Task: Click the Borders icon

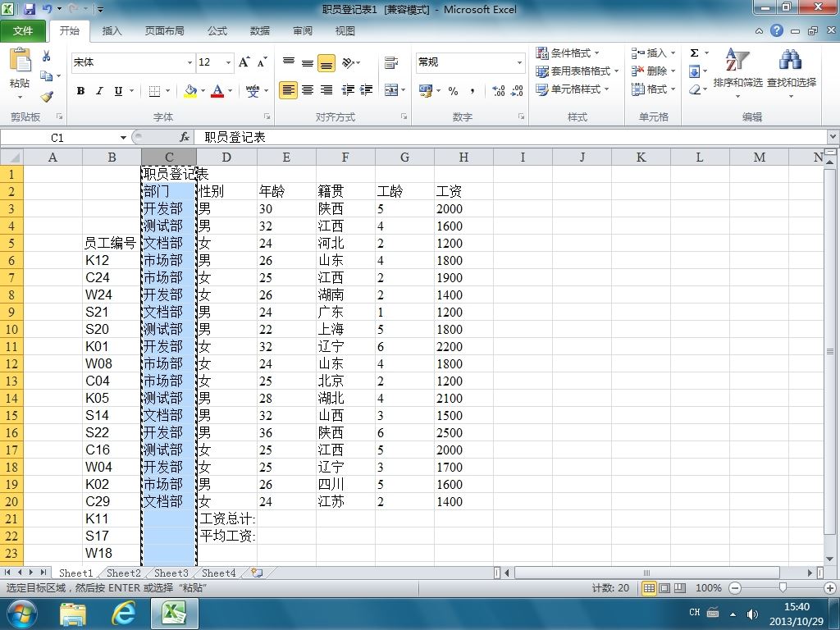Action: click(x=154, y=91)
